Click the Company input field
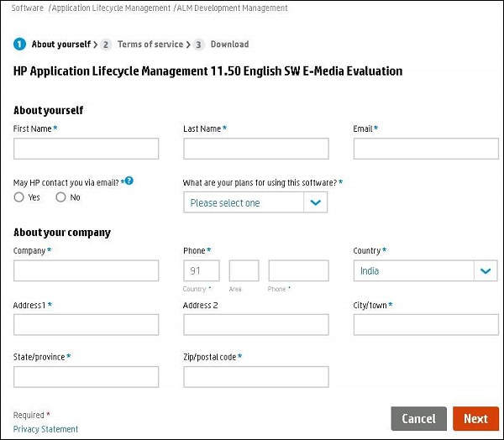 [x=86, y=270]
